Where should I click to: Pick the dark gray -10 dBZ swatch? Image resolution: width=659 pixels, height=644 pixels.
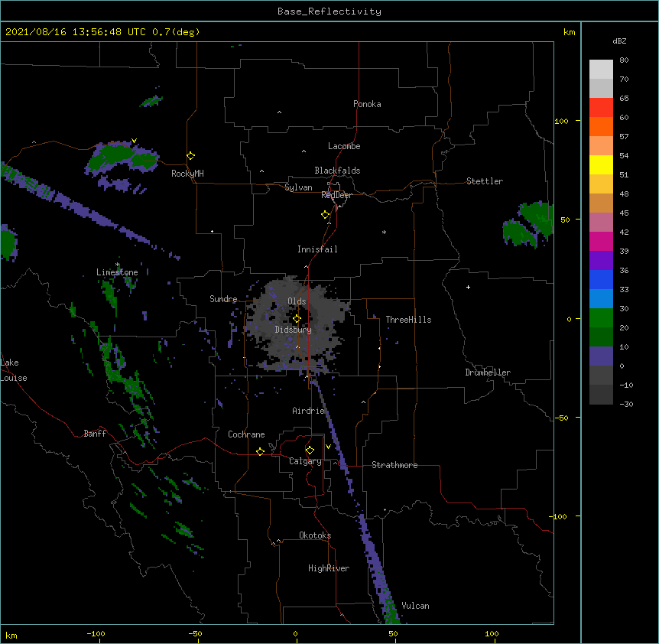tap(601, 395)
